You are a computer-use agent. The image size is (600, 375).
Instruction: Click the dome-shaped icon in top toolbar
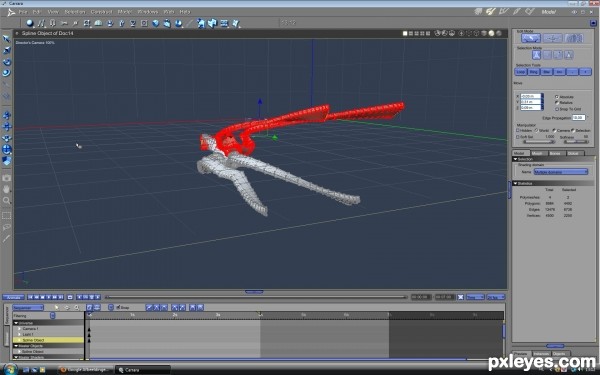tap(98, 23)
